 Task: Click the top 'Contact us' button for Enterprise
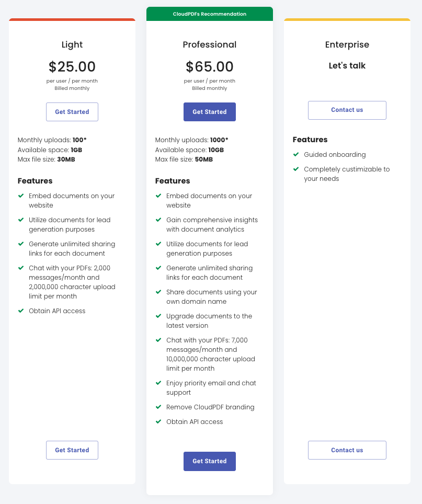[347, 110]
